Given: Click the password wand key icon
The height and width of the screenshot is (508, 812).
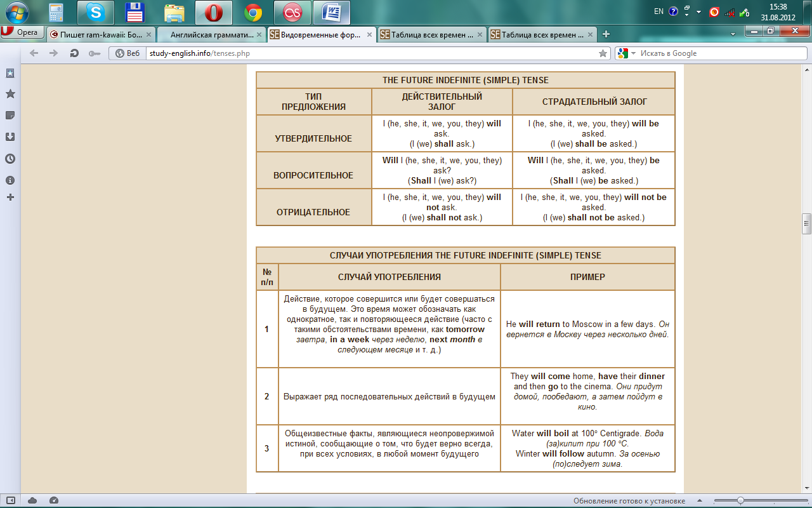Looking at the screenshot, I should (x=95, y=53).
